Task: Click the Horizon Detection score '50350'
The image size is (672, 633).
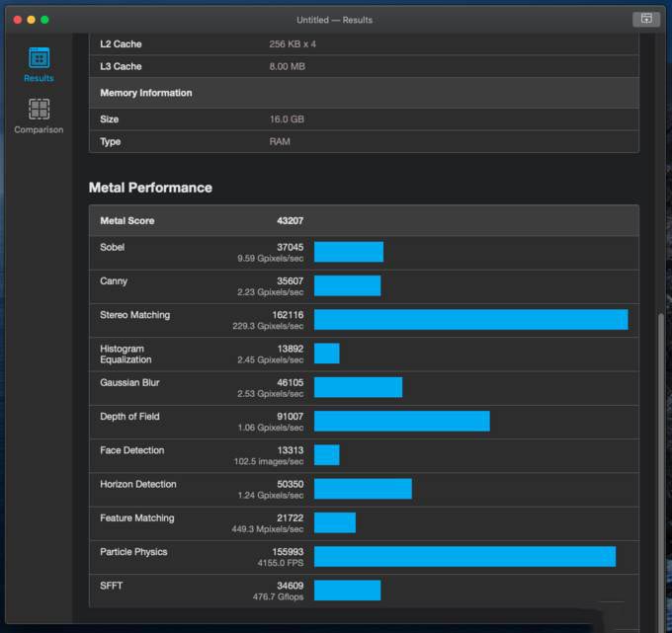Action: click(x=291, y=484)
